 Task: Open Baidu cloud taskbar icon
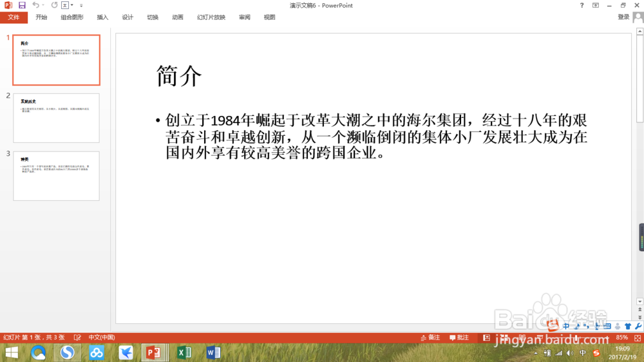[97, 352]
